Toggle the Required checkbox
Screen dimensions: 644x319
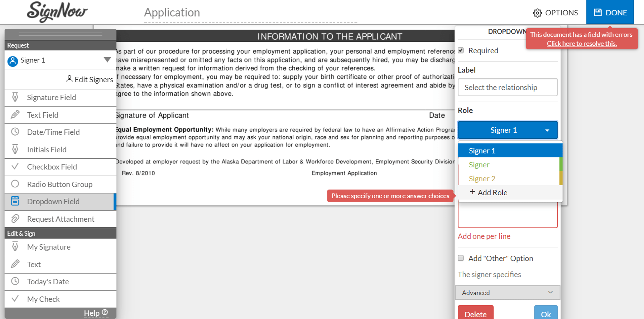461,50
